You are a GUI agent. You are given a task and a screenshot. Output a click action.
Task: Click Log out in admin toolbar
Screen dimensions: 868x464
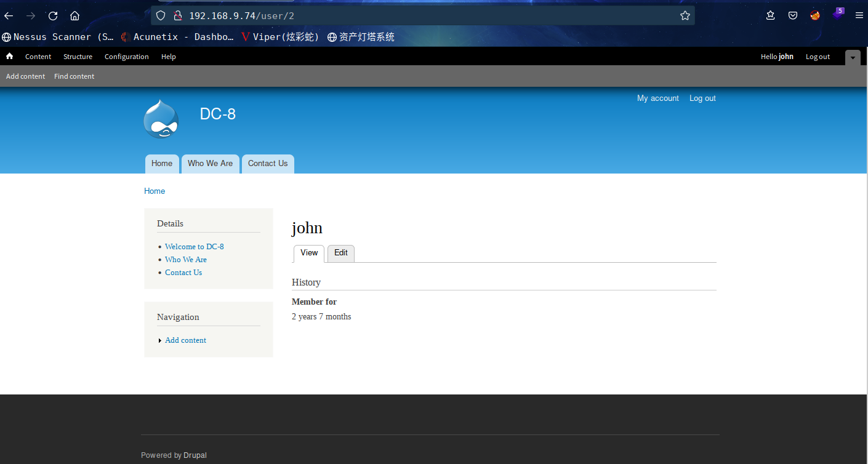[x=818, y=57]
